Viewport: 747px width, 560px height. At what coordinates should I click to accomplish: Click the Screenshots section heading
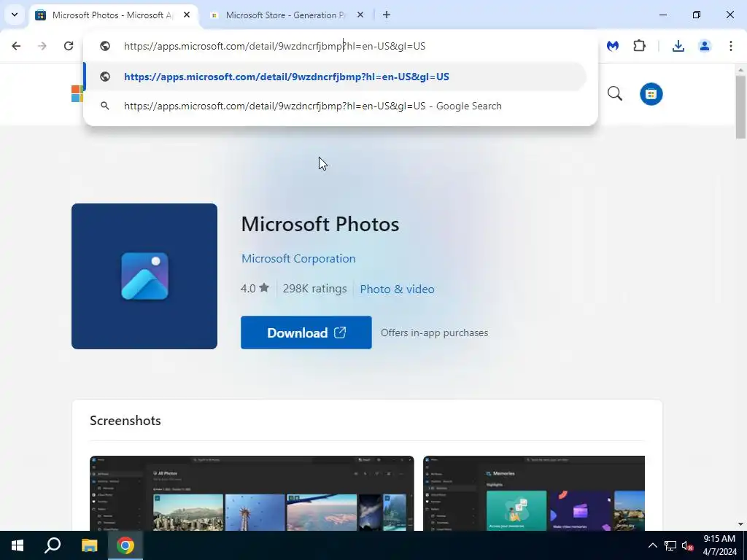point(125,421)
